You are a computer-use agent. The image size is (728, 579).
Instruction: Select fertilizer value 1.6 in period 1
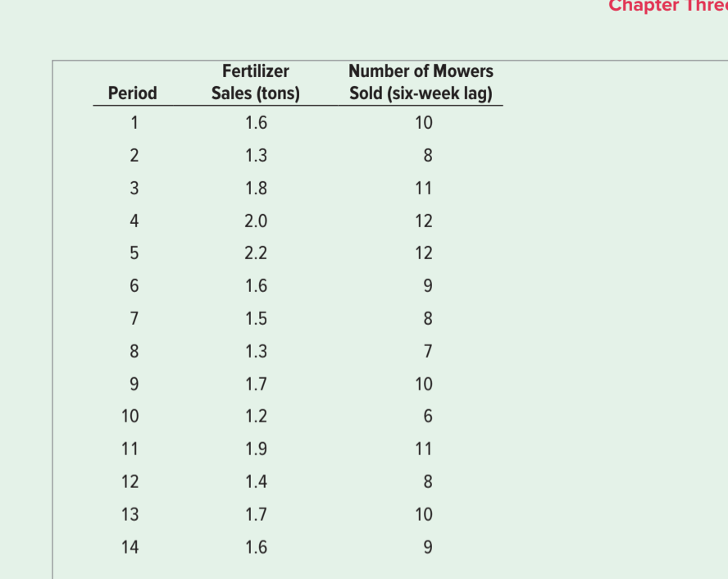click(256, 123)
